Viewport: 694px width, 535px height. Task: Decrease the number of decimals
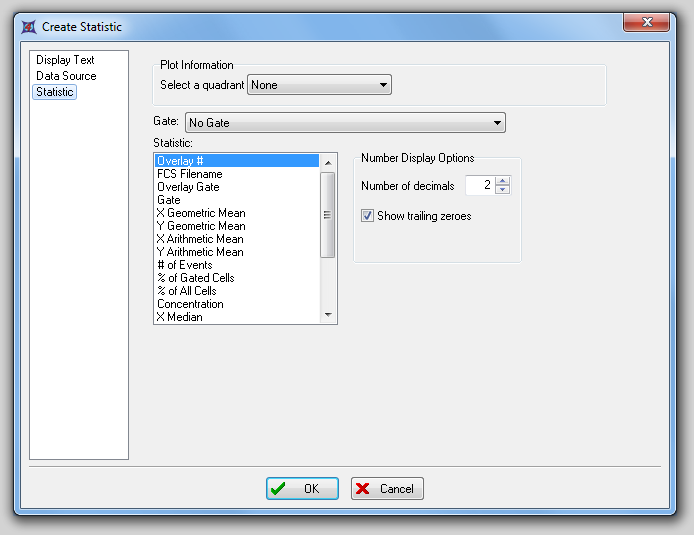tap(503, 190)
